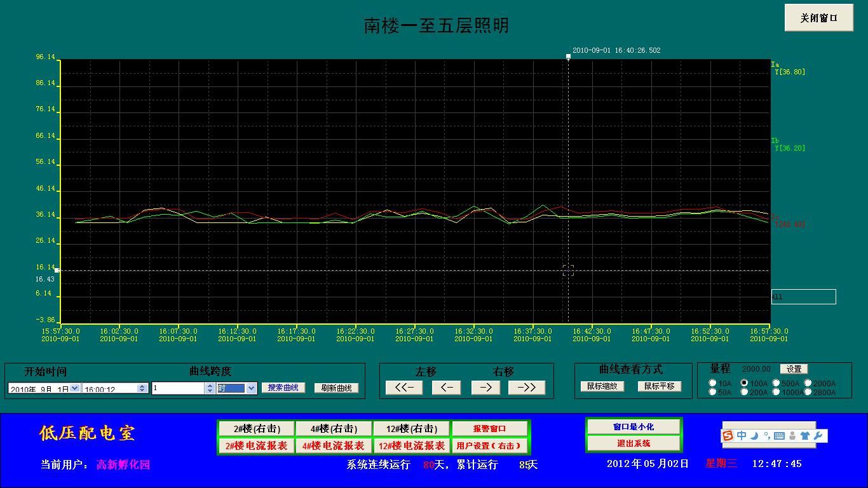Screen dimensions: 868x488
Task: Toggle the Chinese/English 中 mode icon
Action: tap(742, 436)
